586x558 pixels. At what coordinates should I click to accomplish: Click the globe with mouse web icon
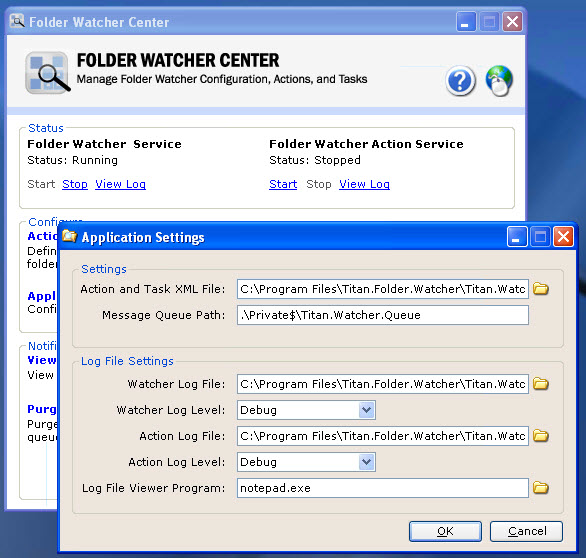coord(499,81)
